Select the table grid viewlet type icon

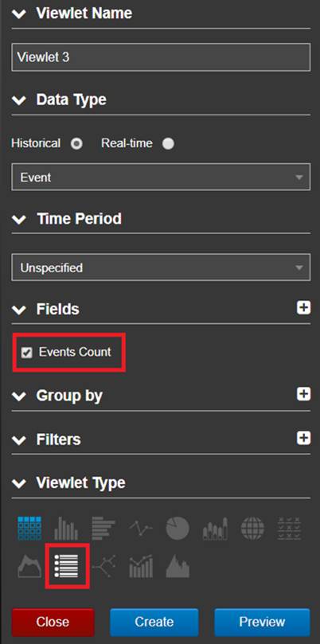(29, 529)
